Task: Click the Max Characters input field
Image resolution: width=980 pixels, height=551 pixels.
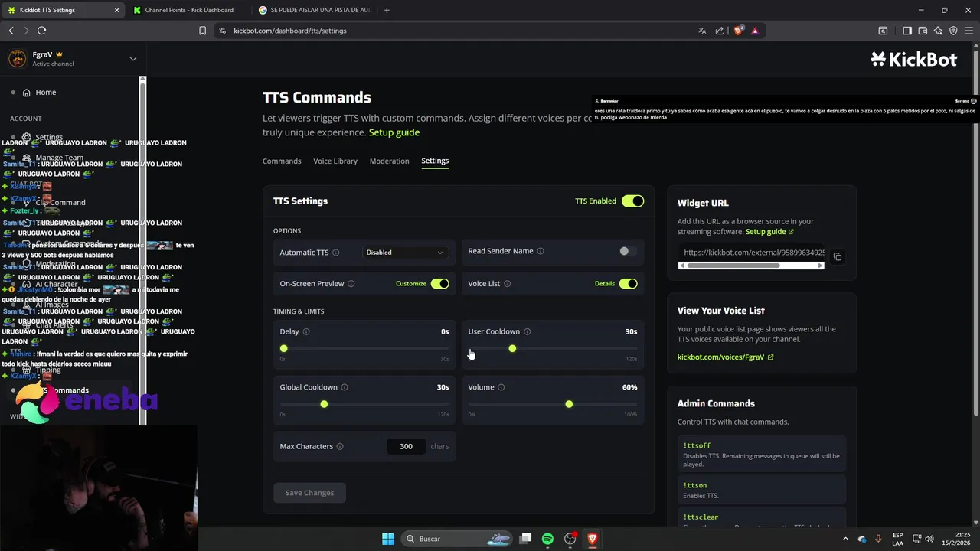Action: 406,446
